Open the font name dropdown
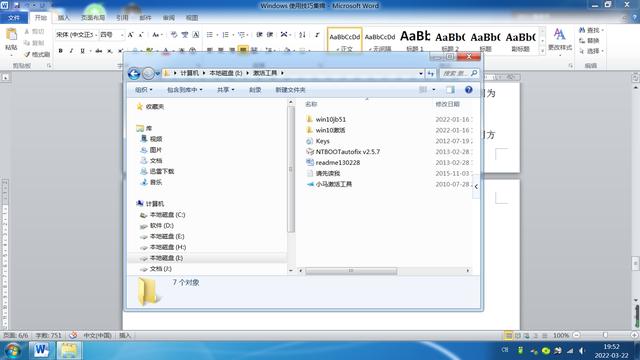640x360 pixels. click(x=96, y=35)
